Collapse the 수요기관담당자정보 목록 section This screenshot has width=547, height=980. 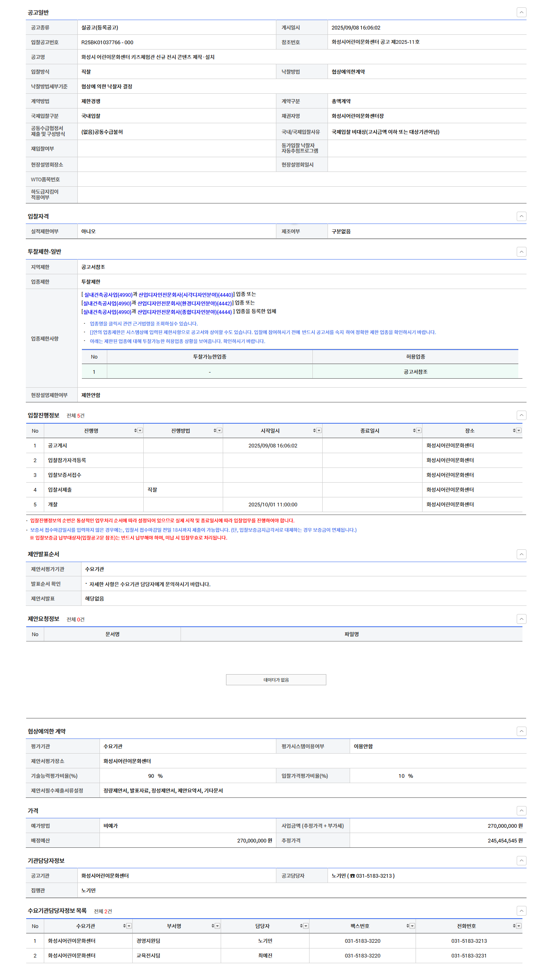(521, 911)
